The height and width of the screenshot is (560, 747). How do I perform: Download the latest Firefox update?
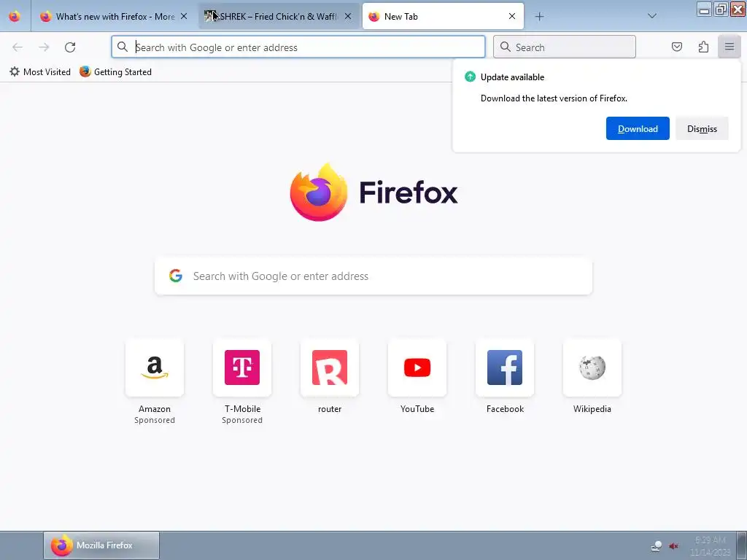tap(638, 128)
